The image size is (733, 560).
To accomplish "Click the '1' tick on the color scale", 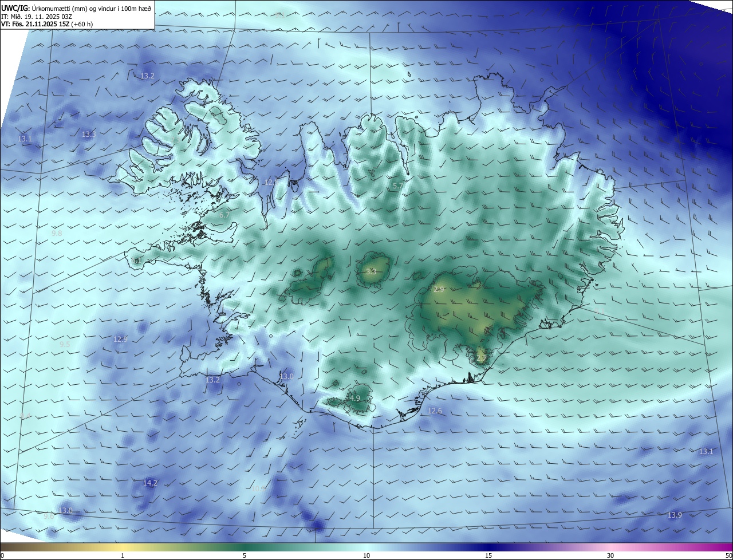I will point(123,555).
